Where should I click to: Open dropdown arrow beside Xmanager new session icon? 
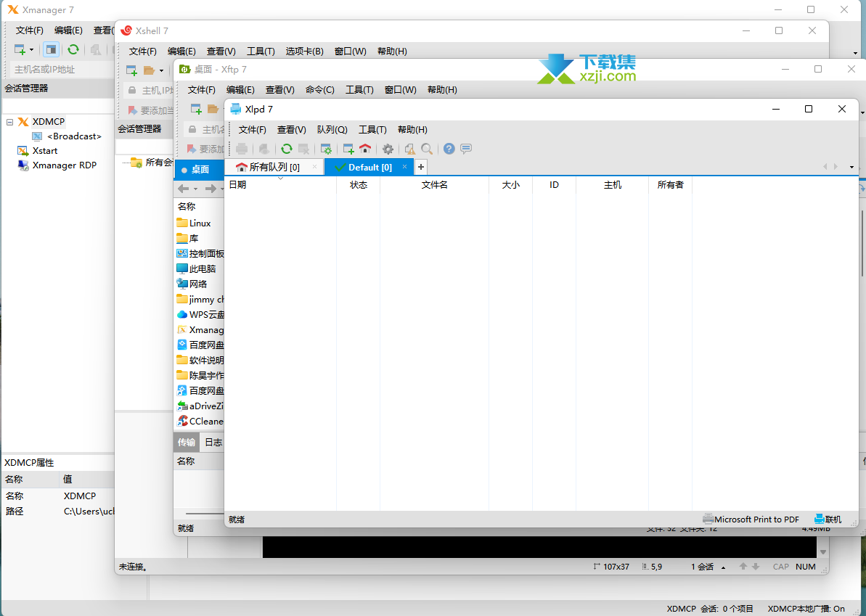(x=32, y=50)
